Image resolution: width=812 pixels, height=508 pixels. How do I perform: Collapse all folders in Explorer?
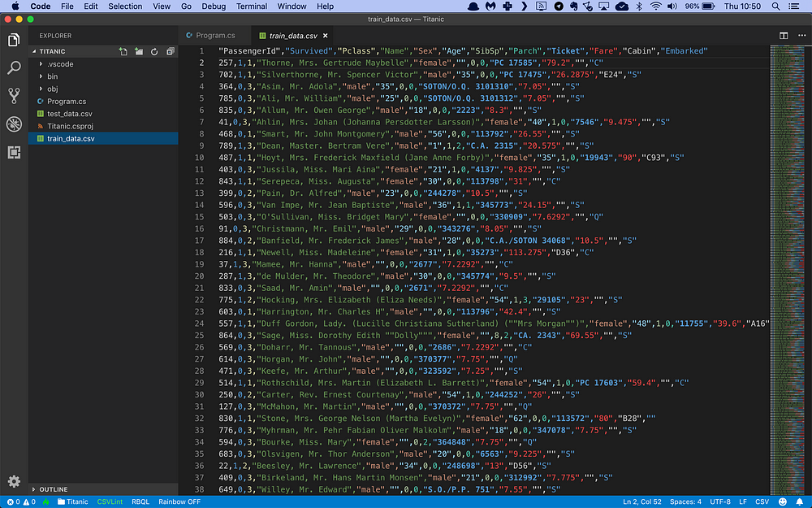pos(171,51)
